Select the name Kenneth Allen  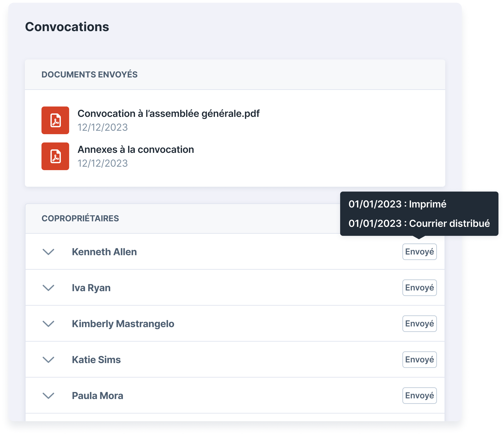[104, 252]
